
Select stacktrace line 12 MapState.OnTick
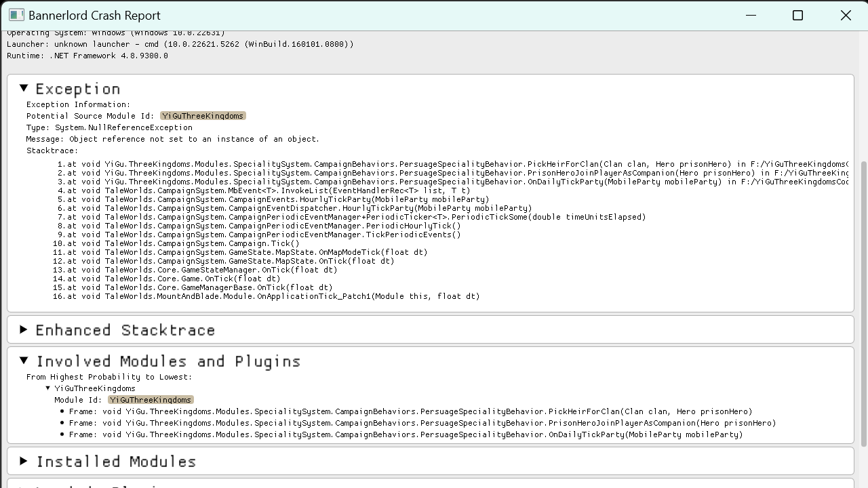point(223,261)
